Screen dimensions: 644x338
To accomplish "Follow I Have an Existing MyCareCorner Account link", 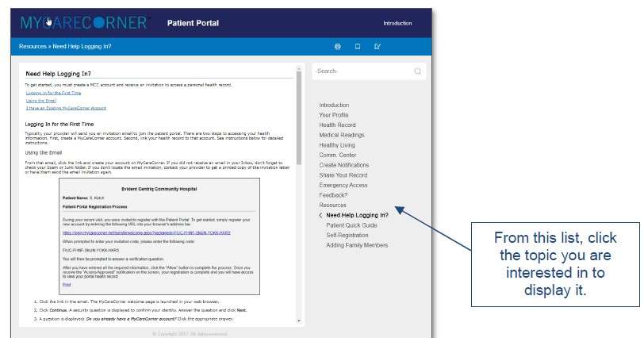I will point(66,108).
